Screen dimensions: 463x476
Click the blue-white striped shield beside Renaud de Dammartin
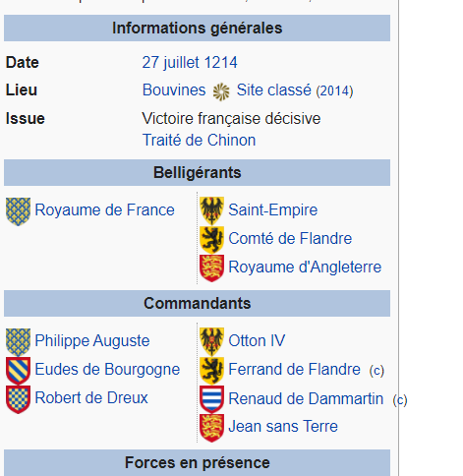(212, 399)
